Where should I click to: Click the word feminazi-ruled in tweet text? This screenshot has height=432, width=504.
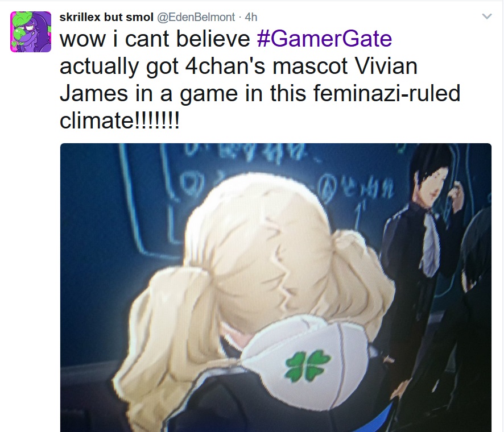(387, 93)
